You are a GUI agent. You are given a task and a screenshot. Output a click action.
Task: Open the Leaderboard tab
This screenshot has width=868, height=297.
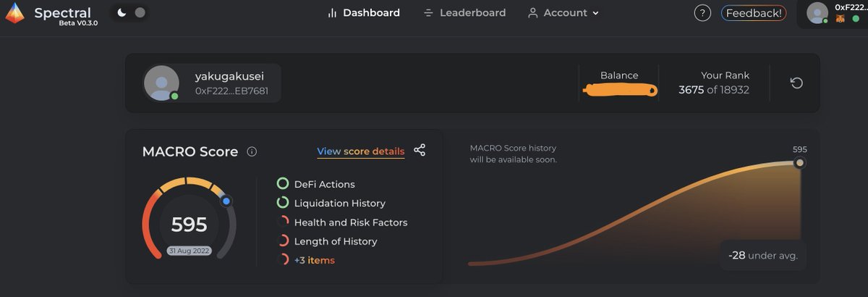tap(464, 12)
